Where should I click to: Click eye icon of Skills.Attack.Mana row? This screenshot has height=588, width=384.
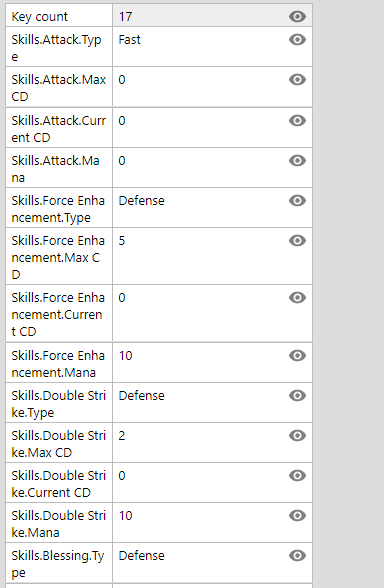(297, 160)
